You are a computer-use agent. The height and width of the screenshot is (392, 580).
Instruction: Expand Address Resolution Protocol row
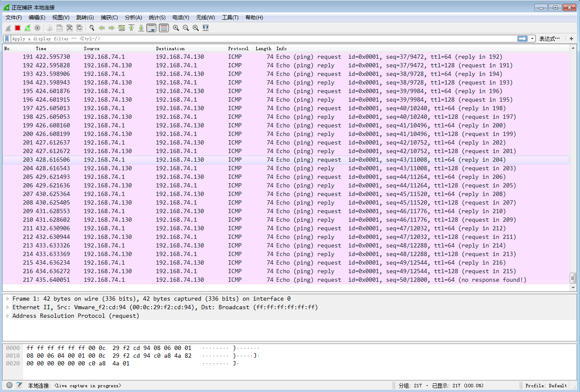7,316
